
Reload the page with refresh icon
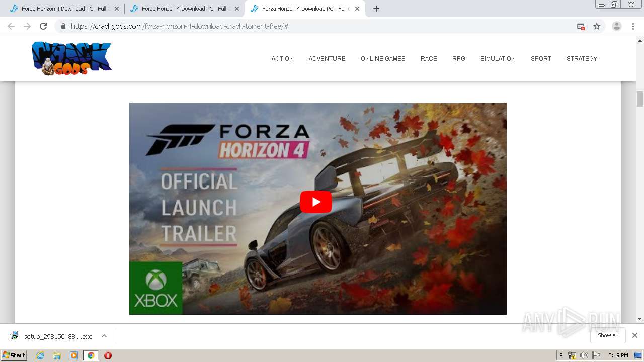43,26
